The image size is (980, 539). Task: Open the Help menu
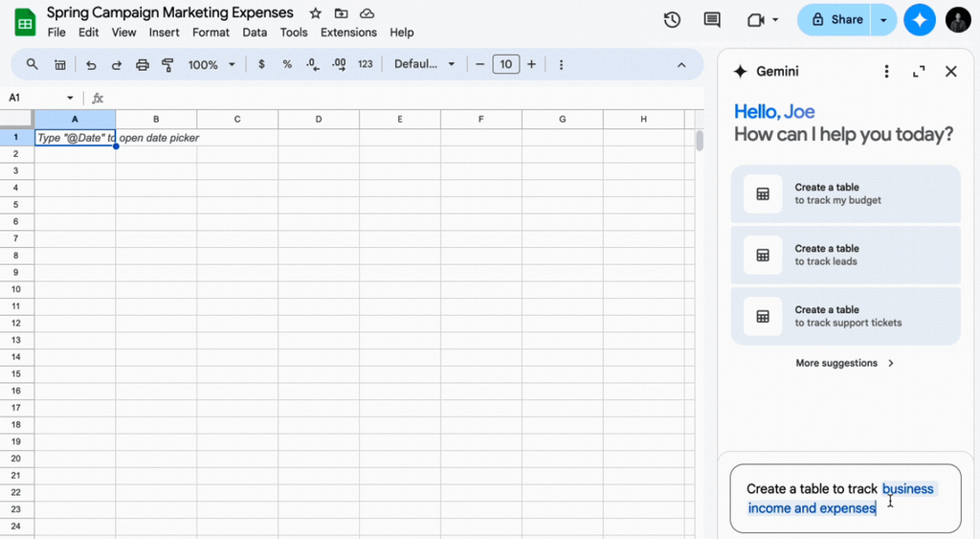pos(401,33)
